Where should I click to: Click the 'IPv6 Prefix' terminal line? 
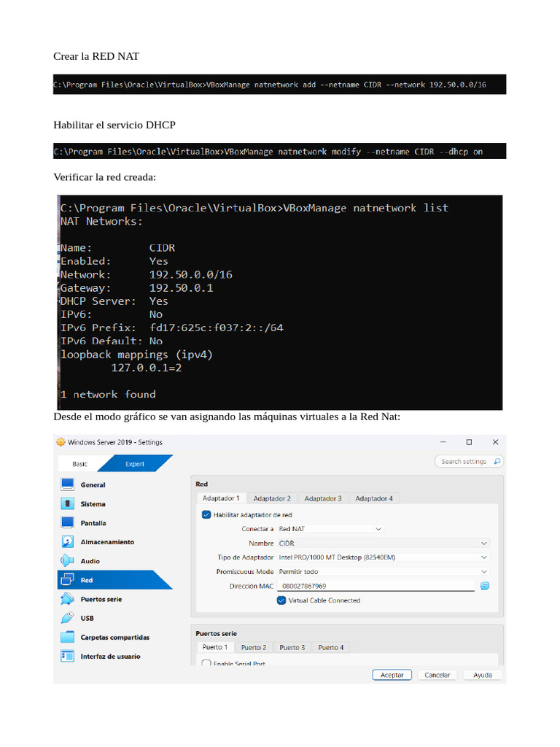(172, 328)
